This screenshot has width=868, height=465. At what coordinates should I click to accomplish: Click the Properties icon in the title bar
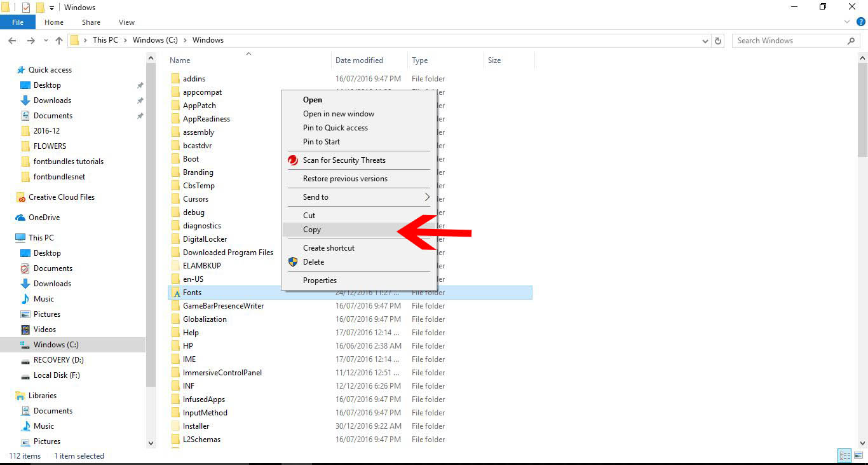[x=26, y=8]
